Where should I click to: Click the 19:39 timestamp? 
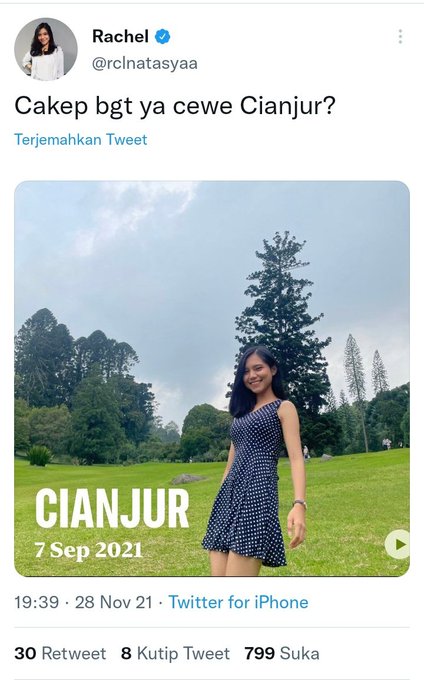pos(36,602)
